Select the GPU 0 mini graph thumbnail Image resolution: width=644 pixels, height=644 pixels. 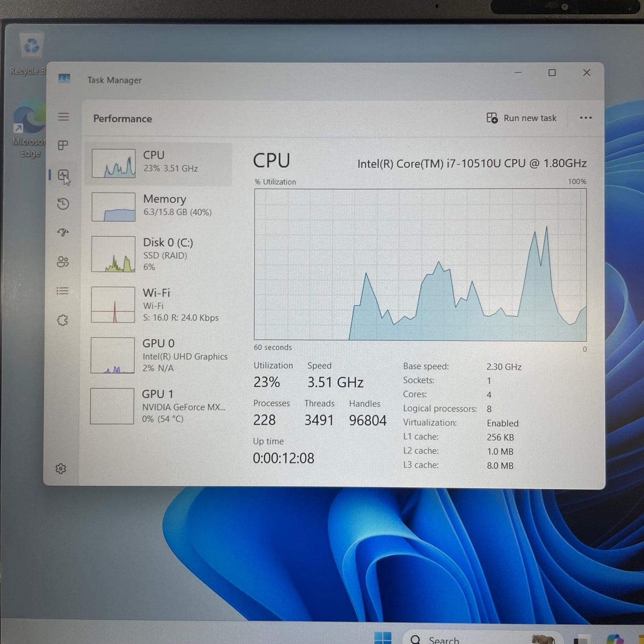point(113,355)
